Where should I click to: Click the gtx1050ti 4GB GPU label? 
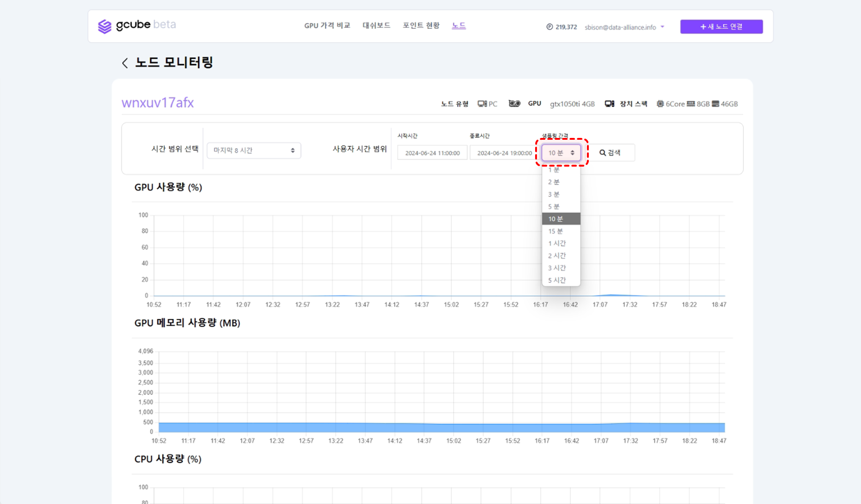coord(572,104)
